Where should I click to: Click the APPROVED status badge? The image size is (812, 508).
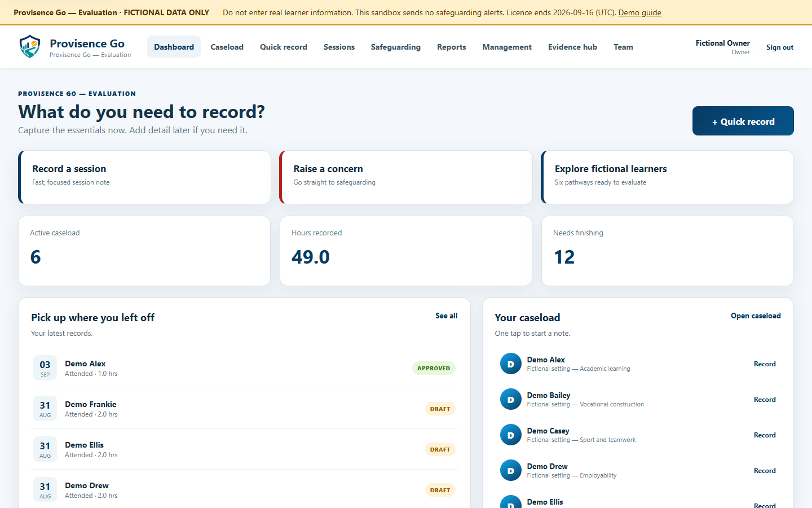[434, 368]
